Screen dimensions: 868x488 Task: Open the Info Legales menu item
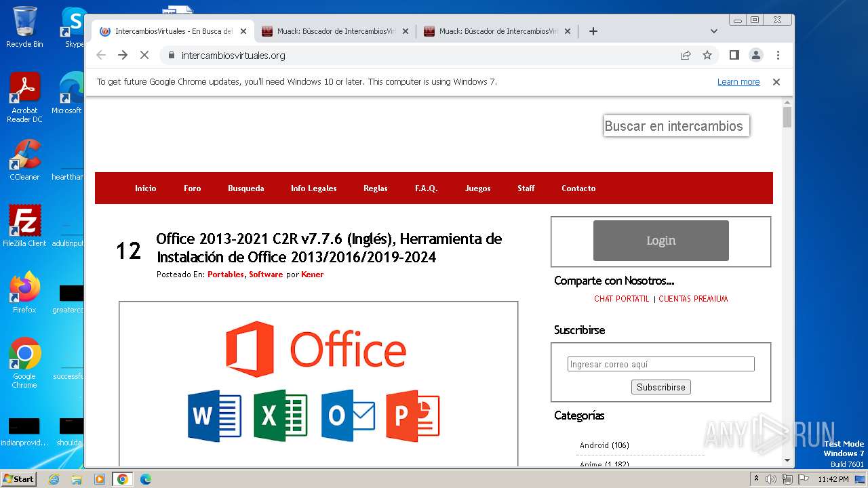point(314,188)
